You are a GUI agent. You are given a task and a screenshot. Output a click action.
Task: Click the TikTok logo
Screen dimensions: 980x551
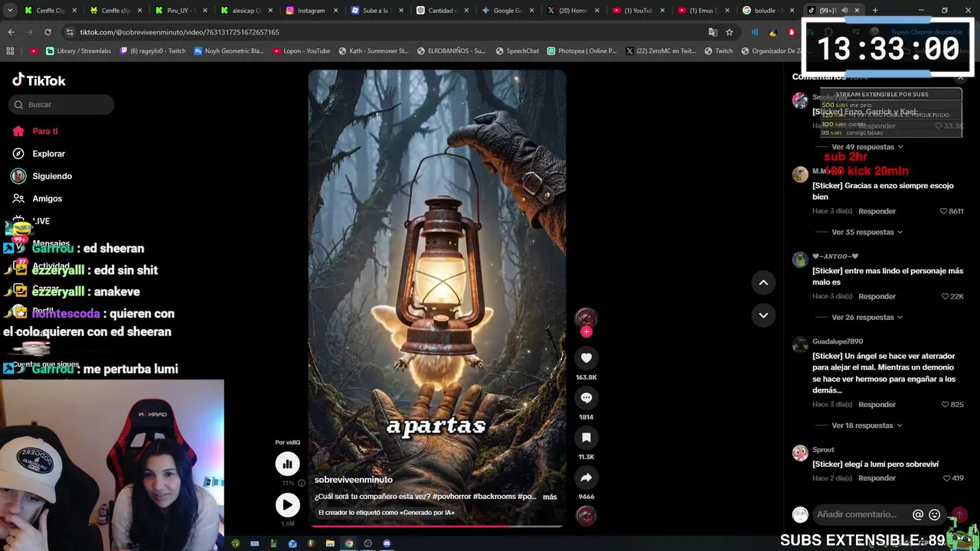tap(39, 80)
